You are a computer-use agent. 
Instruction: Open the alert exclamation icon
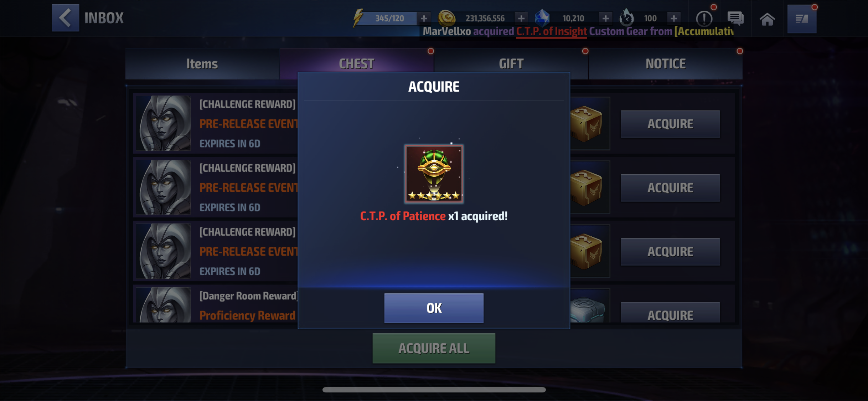click(704, 19)
